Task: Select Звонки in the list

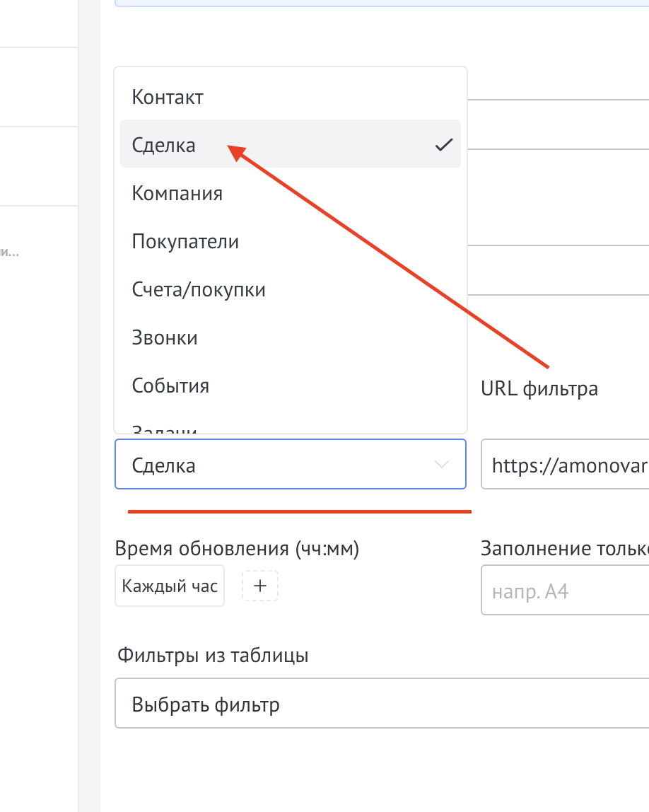Action: pyautogui.click(x=165, y=337)
